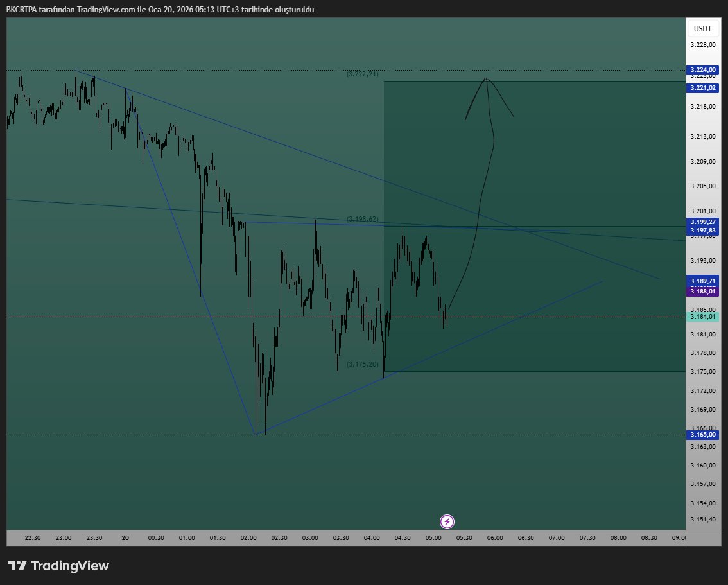Viewport: 728px width, 585px height.
Task: Open the USDT currency selector
Action: click(702, 29)
